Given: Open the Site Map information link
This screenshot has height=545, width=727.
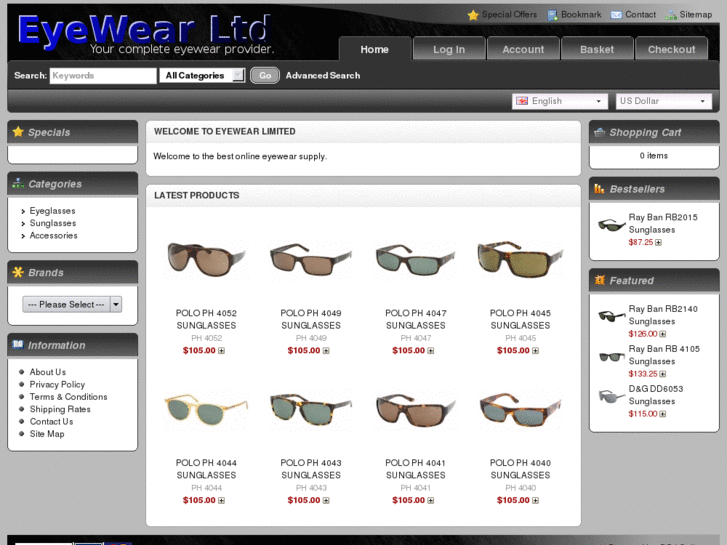Looking at the screenshot, I should coord(47,434).
